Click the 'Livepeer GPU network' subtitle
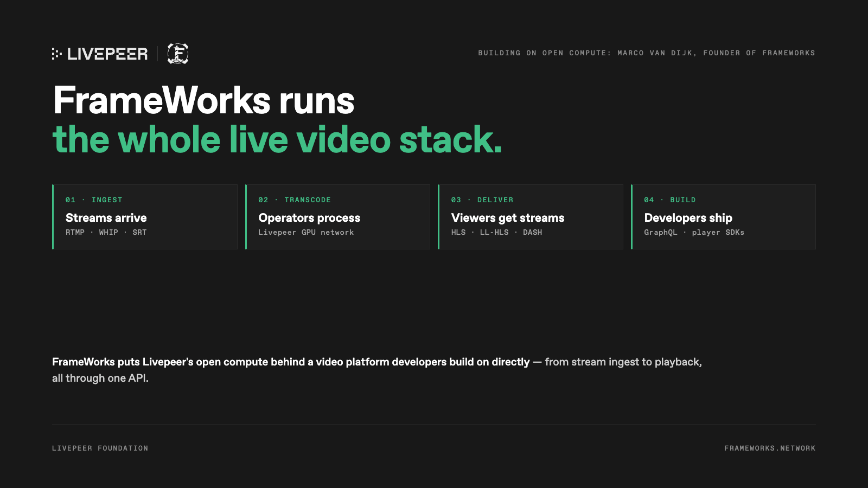Image resolution: width=868 pixels, height=488 pixels. 306,232
